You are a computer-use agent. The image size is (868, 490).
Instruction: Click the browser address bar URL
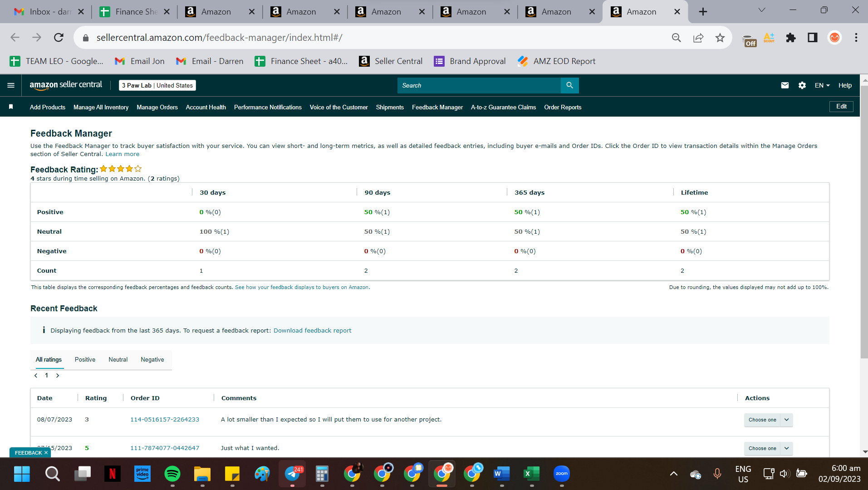219,38
